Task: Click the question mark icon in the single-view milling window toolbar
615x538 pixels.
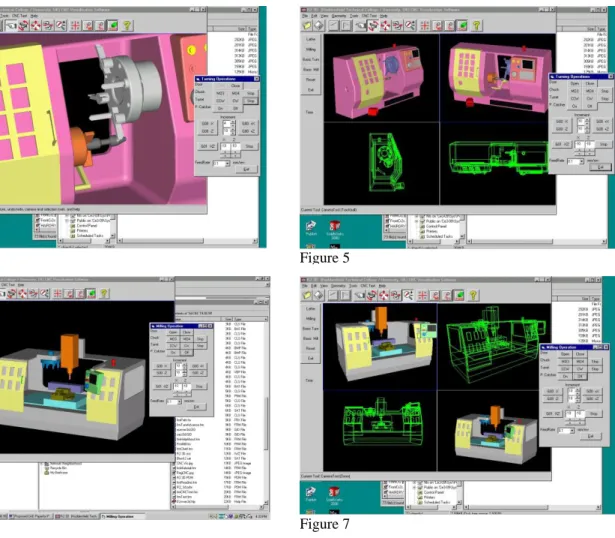Action: (x=104, y=293)
